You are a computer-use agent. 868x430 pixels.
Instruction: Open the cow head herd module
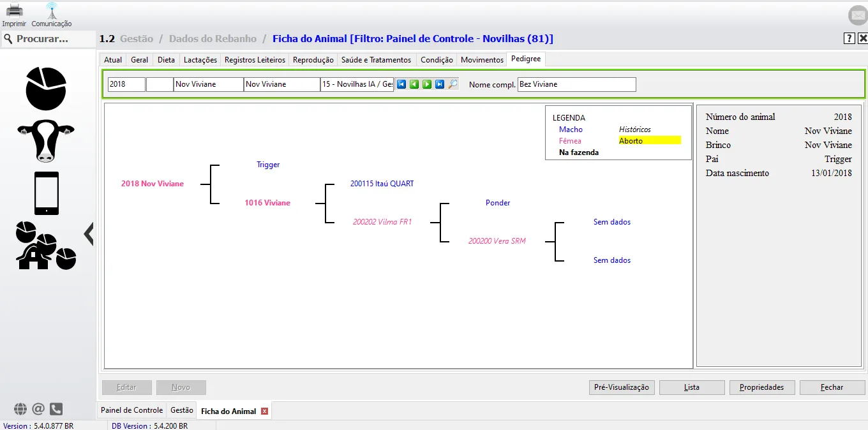[46, 140]
